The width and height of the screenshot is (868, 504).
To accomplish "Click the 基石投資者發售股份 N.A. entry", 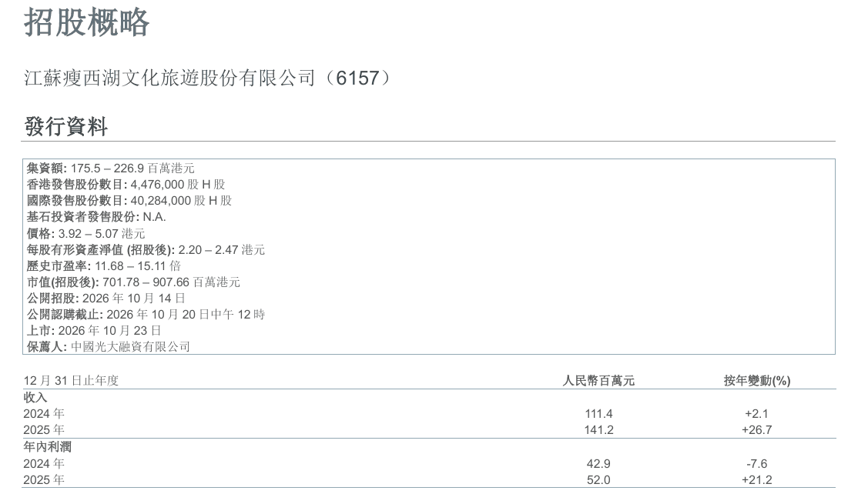I will (x=96, y=217).
